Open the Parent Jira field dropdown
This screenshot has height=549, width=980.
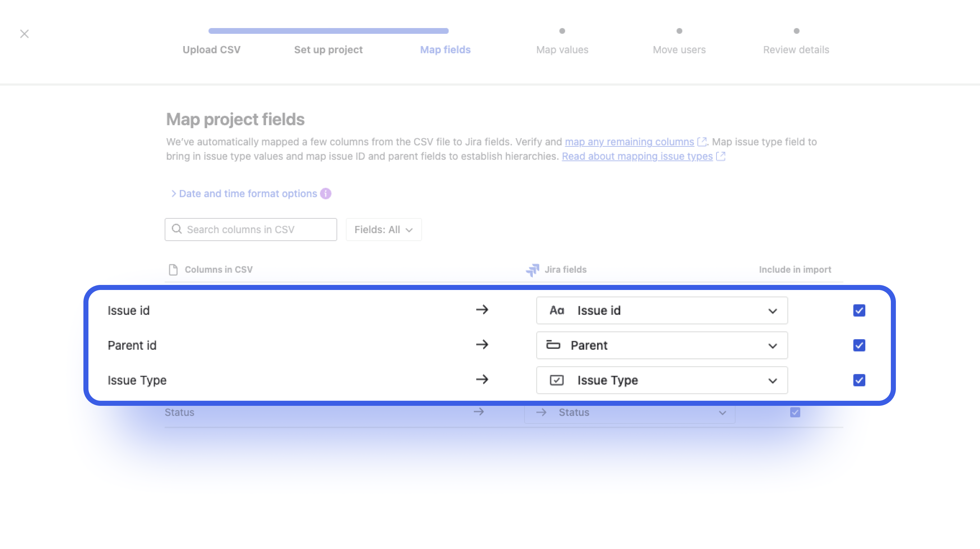click(x=662, y=345)
